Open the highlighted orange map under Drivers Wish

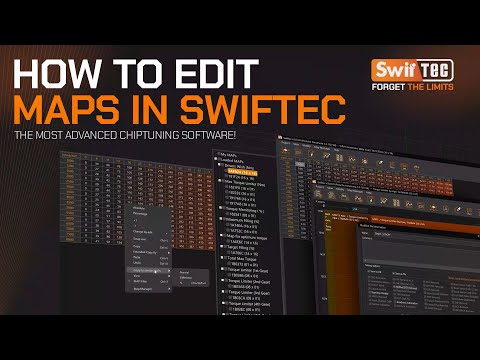(x=243, y=173)
